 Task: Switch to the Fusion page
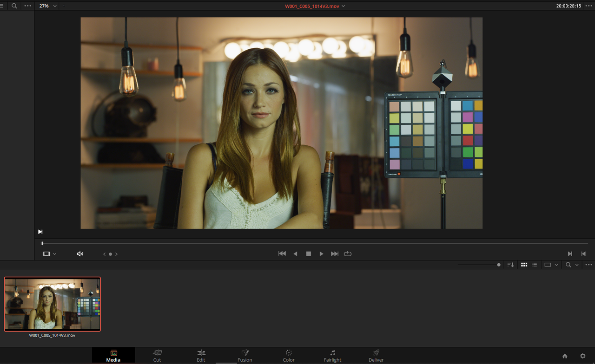[x=245, y=356]
